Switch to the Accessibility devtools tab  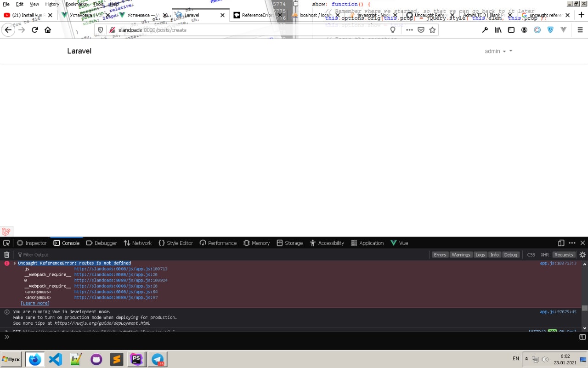[x=327, y=243]
